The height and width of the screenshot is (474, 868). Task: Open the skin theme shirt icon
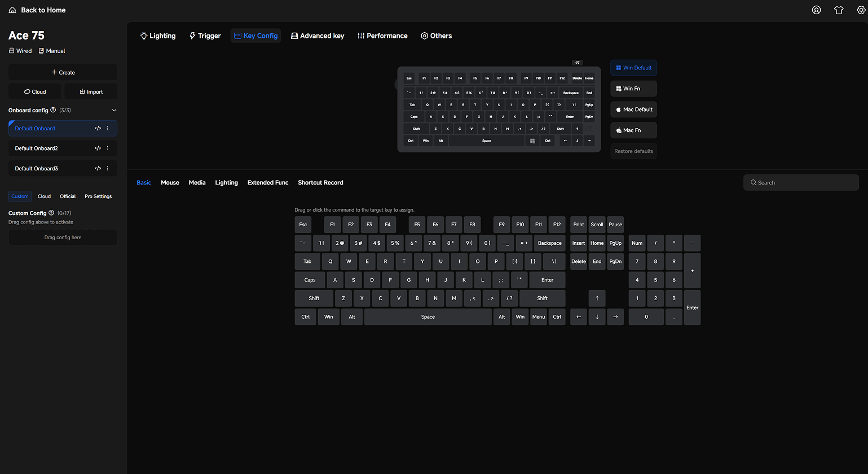pyautogui.click(x=839, y=10)
